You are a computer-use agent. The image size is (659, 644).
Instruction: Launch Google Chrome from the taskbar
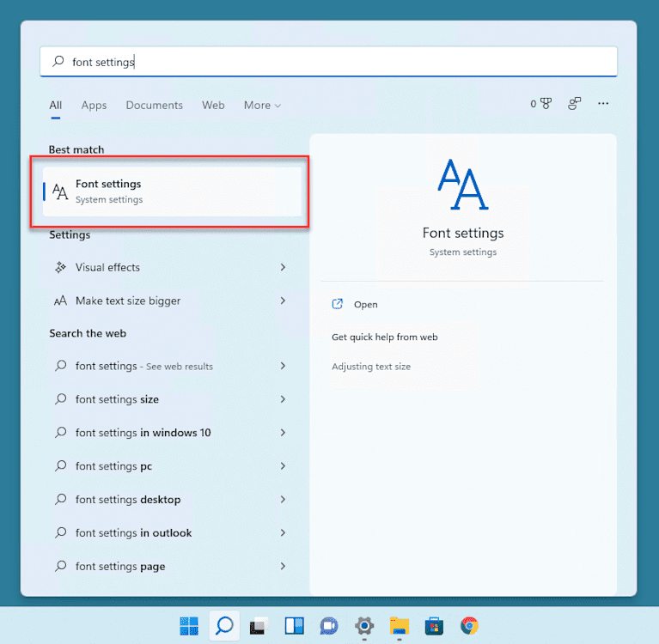pos(469,625)
